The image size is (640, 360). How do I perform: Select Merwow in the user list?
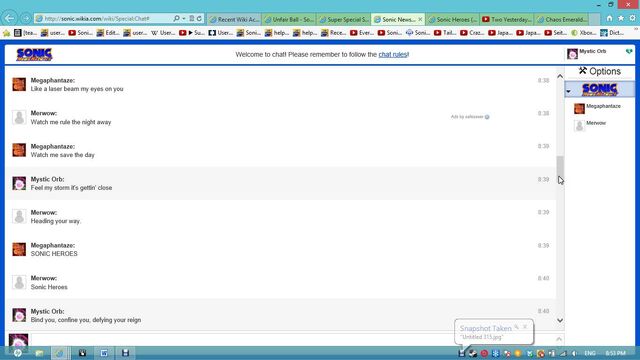pyautogui.click(x=590, y=125)
